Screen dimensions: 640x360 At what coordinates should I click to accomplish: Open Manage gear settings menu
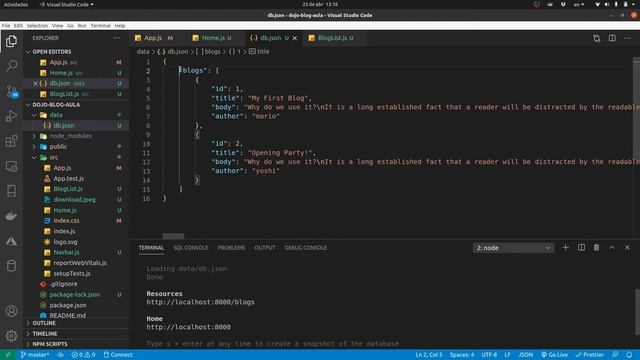(x=11, y=336)
